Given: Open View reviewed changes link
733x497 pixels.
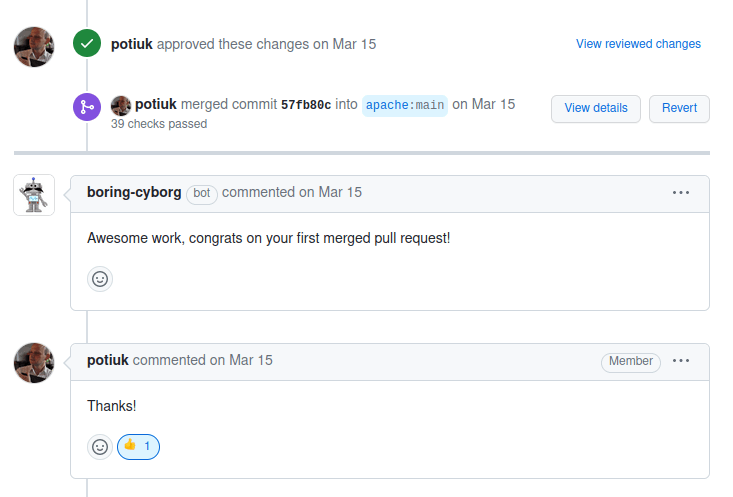Looking at the screenshot, I should [x=638, y=44].
